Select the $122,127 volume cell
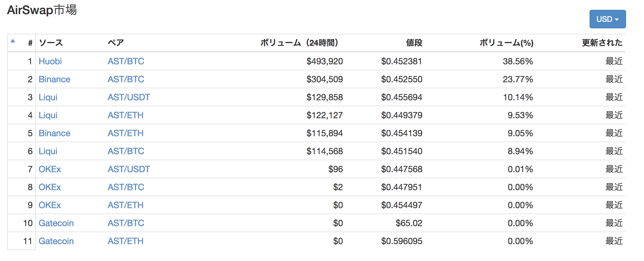 [324, 115]
